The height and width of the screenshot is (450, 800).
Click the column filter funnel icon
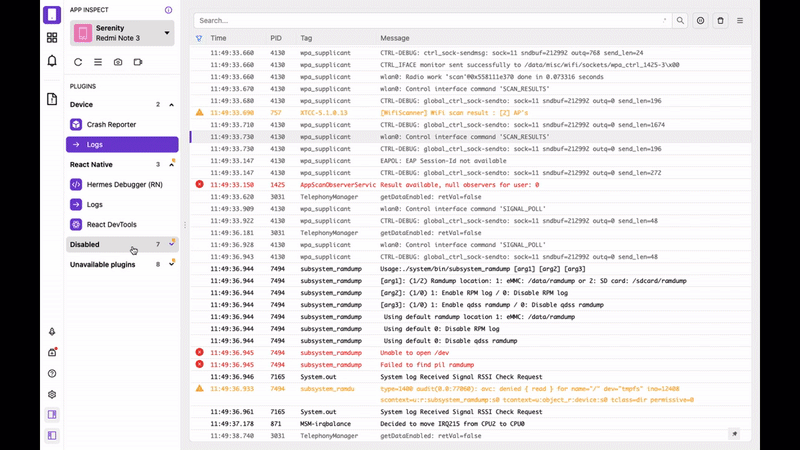point(199,38)
